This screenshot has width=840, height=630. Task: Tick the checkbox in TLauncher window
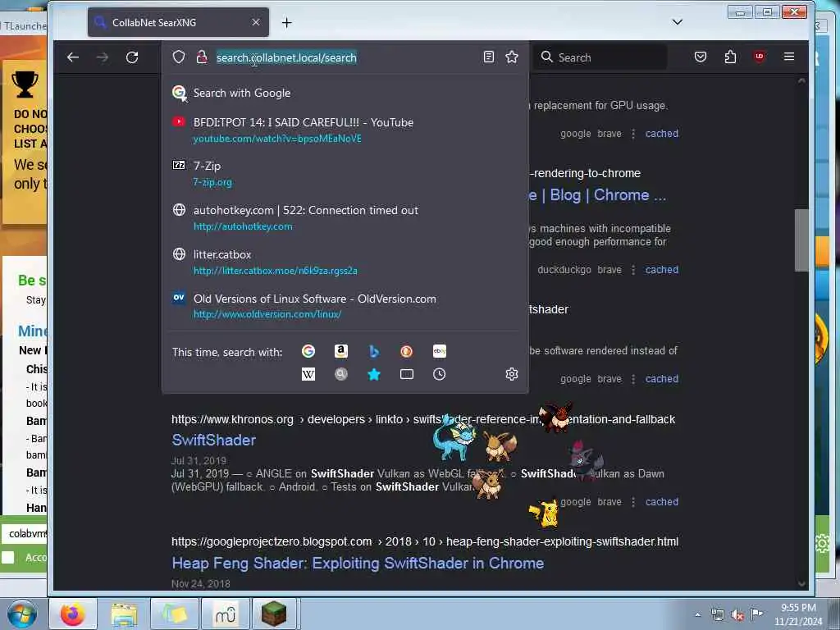tap(8, 558)
